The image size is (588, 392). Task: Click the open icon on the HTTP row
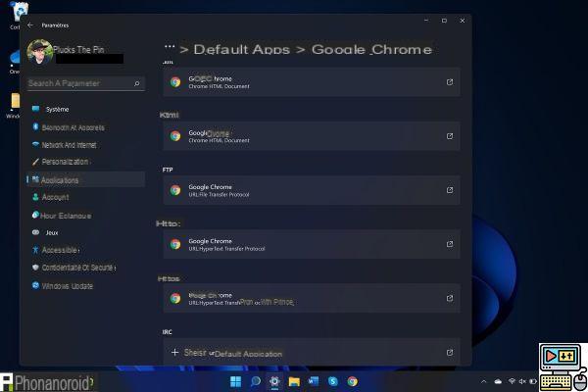point(450,244)
